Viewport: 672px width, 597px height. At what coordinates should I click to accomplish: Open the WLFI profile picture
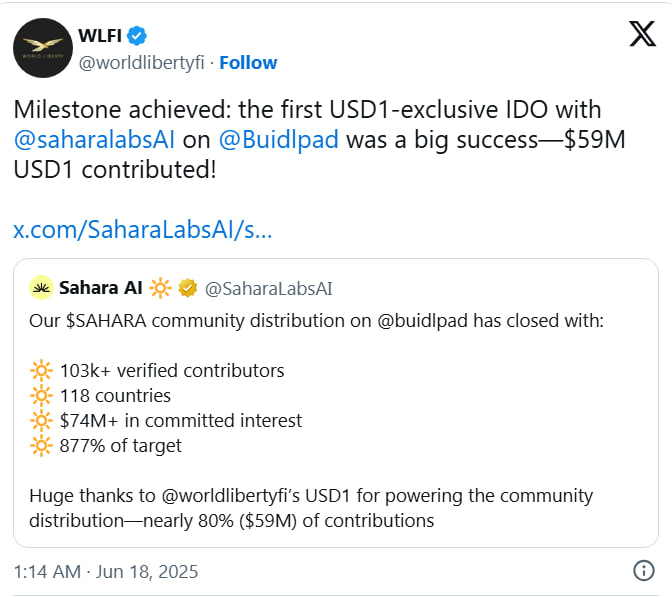[42, 49]
